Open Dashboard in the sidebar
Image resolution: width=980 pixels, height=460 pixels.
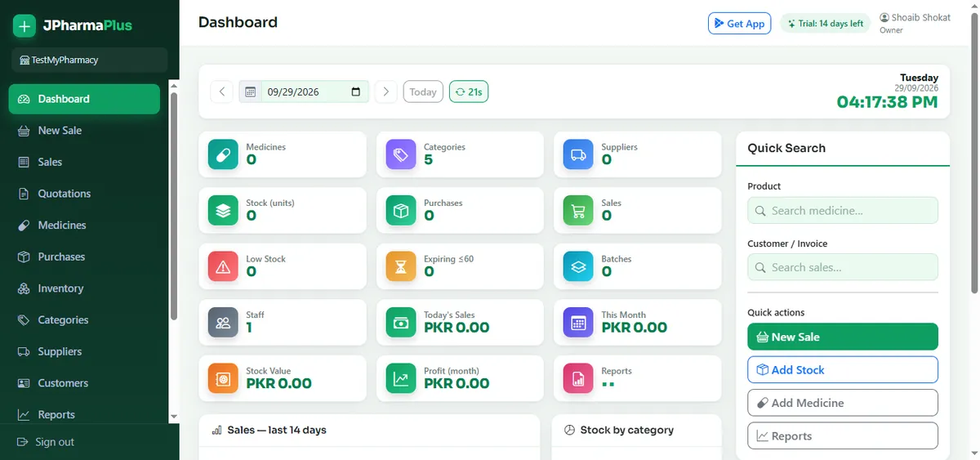click(x=84, y=99)
